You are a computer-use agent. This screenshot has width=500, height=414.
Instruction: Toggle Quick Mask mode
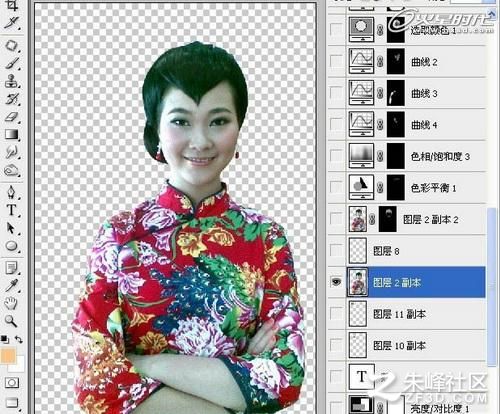[12, 382]
